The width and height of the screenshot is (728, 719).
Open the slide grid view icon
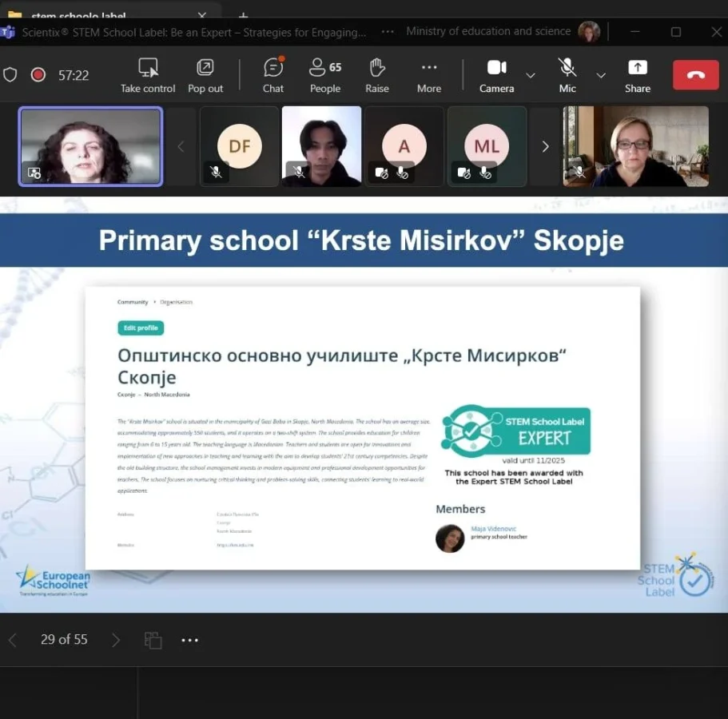coord(153,640)
